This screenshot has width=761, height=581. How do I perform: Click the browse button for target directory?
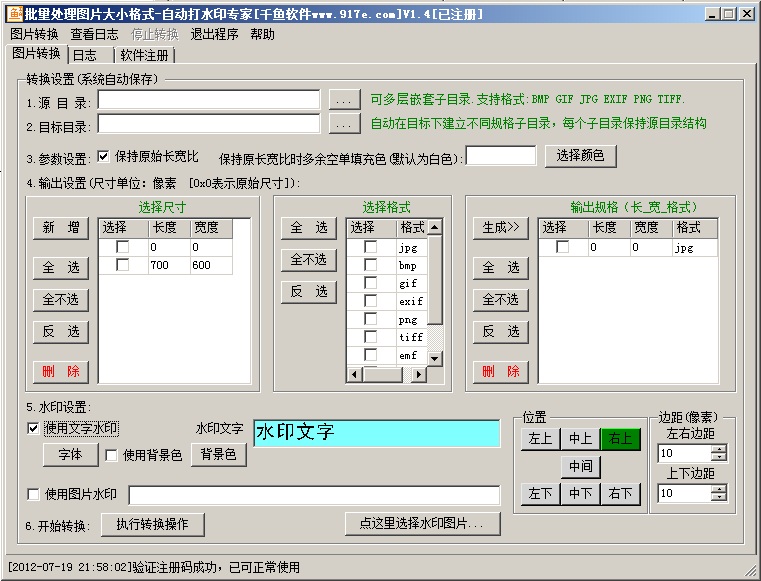click(344, 125)
